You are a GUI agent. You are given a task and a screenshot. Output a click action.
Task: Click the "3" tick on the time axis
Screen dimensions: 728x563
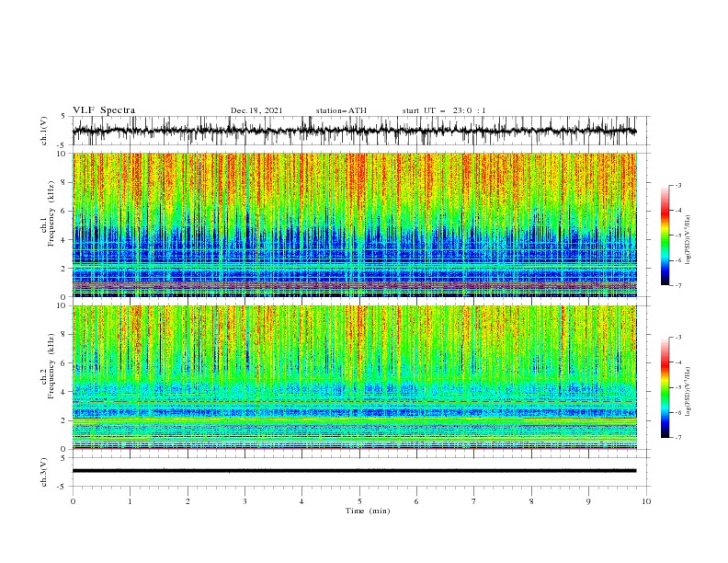(x=245, y=501)
